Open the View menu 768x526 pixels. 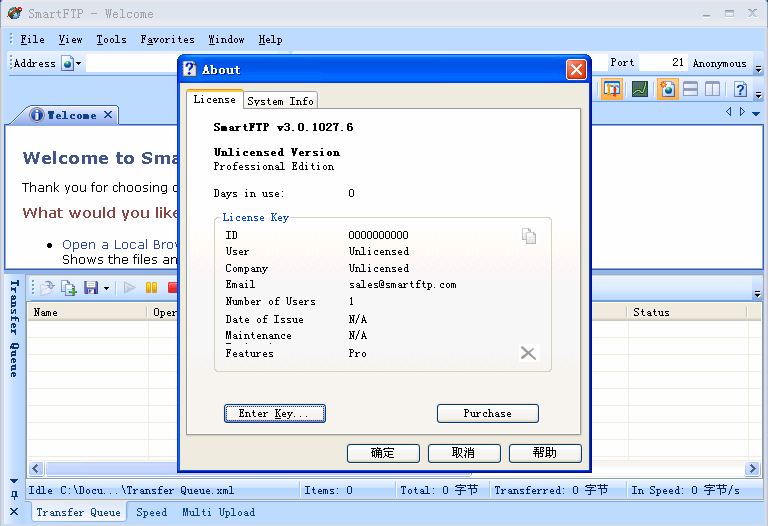[x=71, y=39]
